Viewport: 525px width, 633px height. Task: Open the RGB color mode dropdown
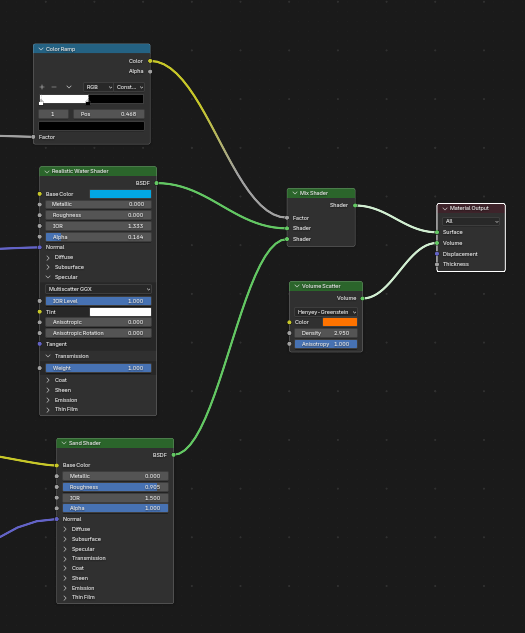(x=99, y=87)
